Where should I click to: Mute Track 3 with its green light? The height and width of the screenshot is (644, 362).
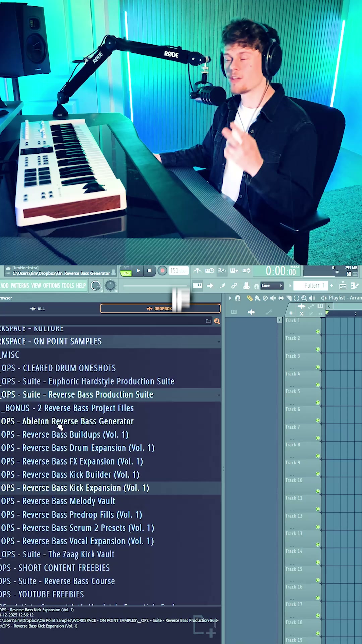(318, 367)
